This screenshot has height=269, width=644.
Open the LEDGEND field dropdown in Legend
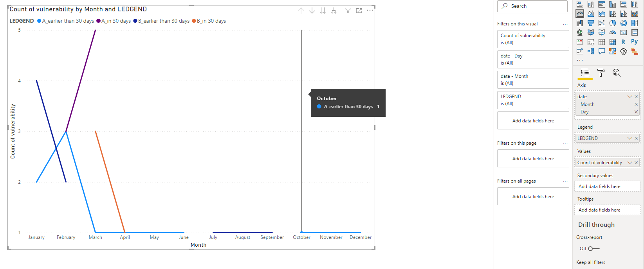pos(630,138)
